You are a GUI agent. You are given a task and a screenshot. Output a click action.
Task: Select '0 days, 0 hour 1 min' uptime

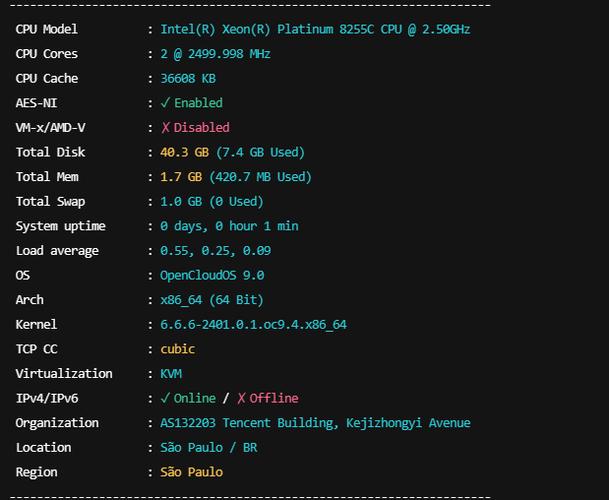[229, 226]
